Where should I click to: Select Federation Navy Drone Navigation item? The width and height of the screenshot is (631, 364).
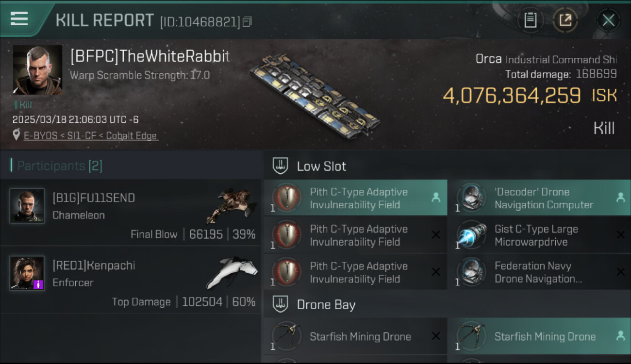tap(538, 272)
